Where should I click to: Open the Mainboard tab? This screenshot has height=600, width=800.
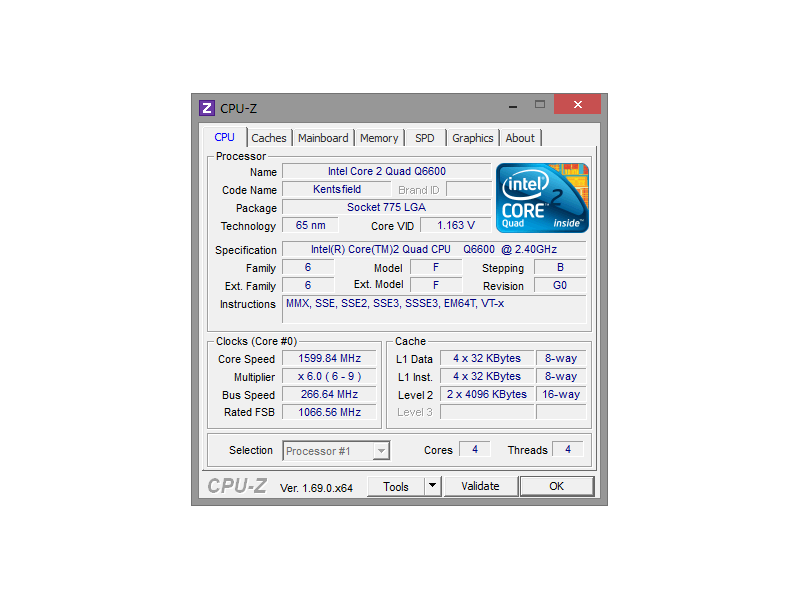click(323, 138)
